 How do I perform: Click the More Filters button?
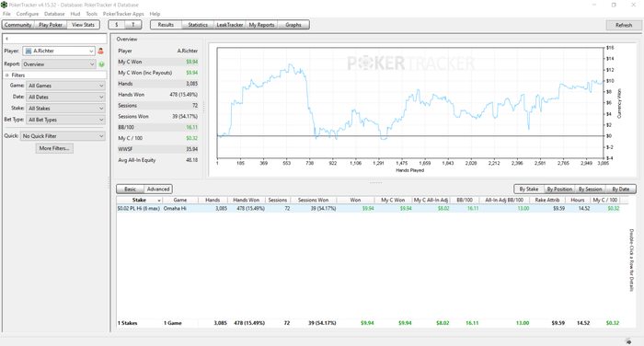point(54,148)
